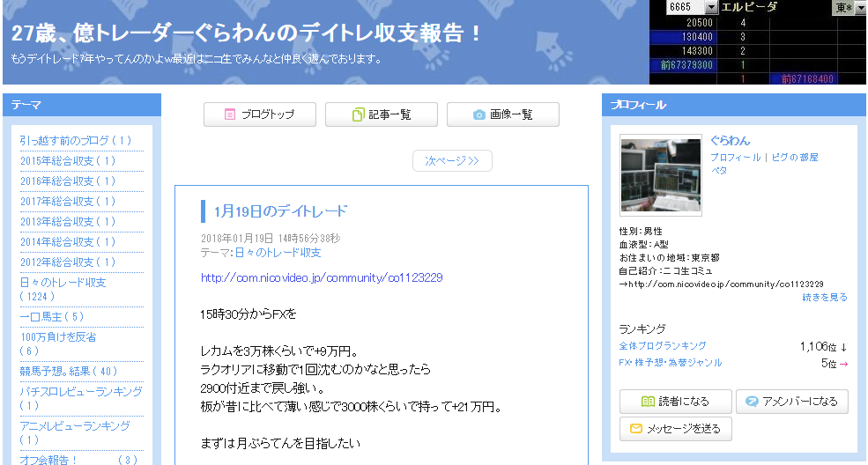
Task: Select theme 日々のトレード収支 in the sidebar
Action: 63,283
